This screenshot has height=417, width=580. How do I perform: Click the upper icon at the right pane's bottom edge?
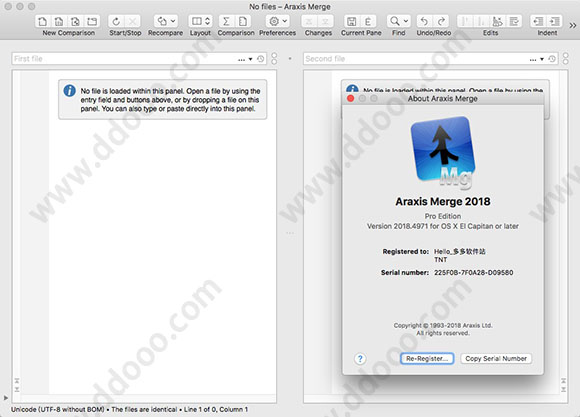tap(563, 381)
